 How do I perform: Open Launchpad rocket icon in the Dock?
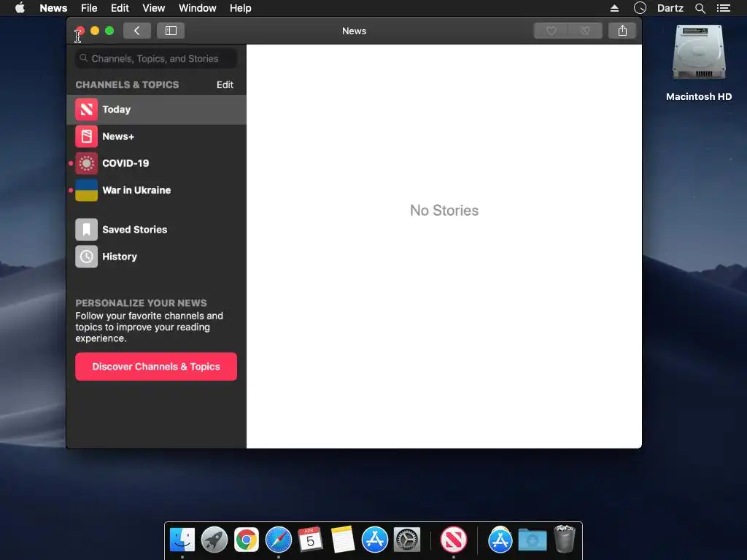point(214,540)
